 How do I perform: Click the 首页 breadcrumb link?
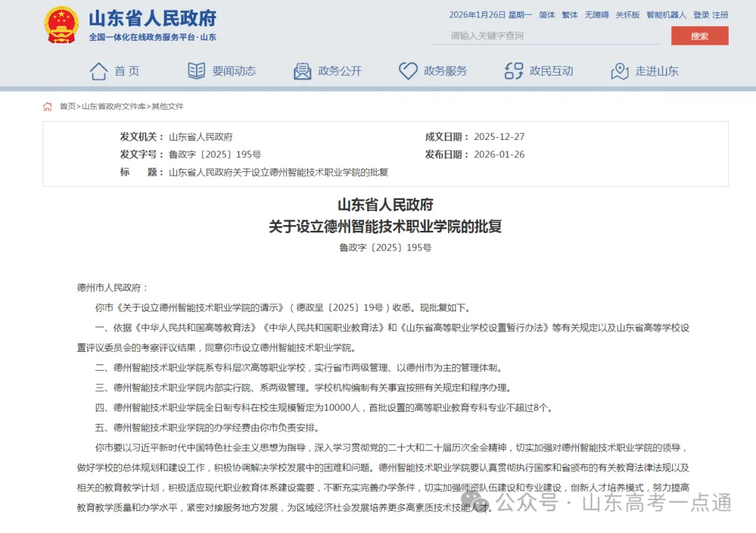[67, 106]
